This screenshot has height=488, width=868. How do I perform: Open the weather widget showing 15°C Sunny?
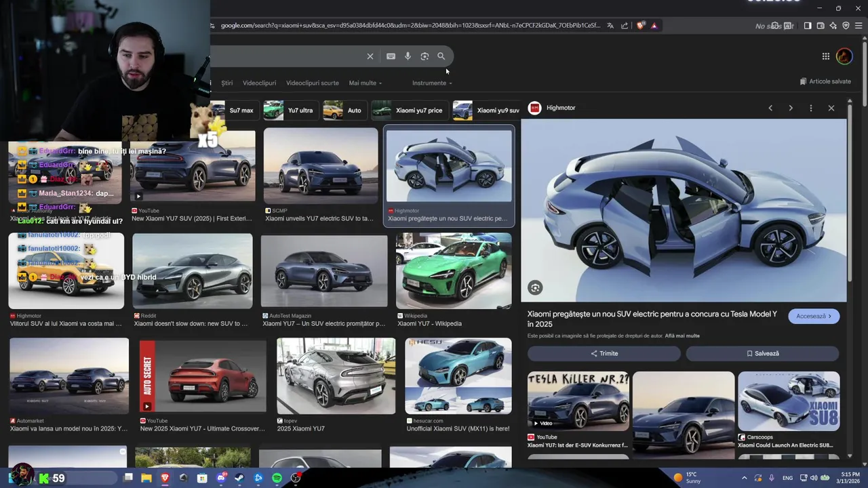coord(688,478)
